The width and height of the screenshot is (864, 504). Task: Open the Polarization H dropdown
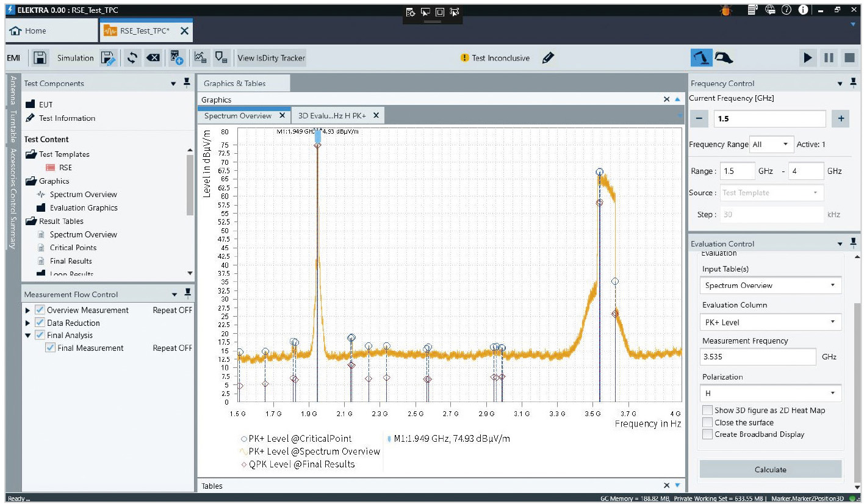click(x=771, y=394)
